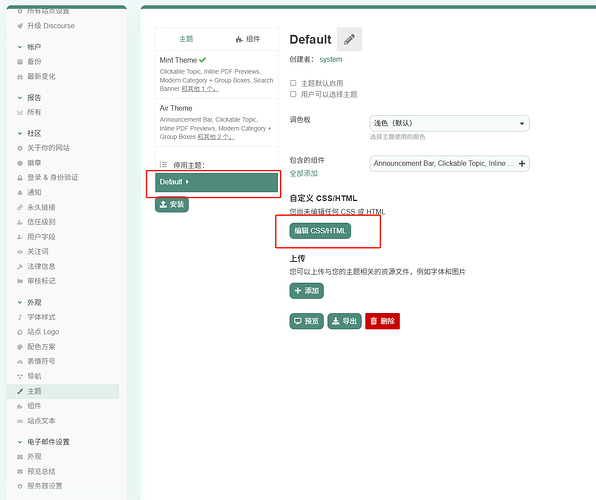The image size is (596, 500).
Task: Click the chart icon beside 所有 reports
Action: coord(20,112)
